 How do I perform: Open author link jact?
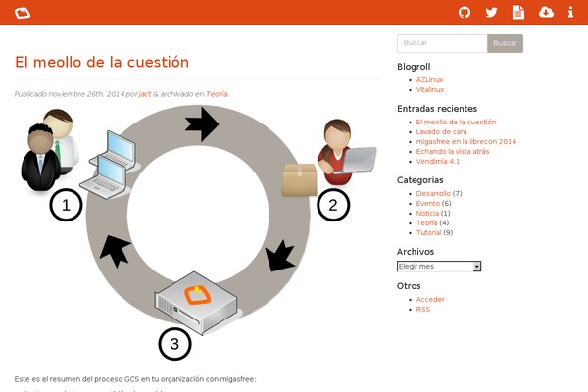(x=145, y=94)
